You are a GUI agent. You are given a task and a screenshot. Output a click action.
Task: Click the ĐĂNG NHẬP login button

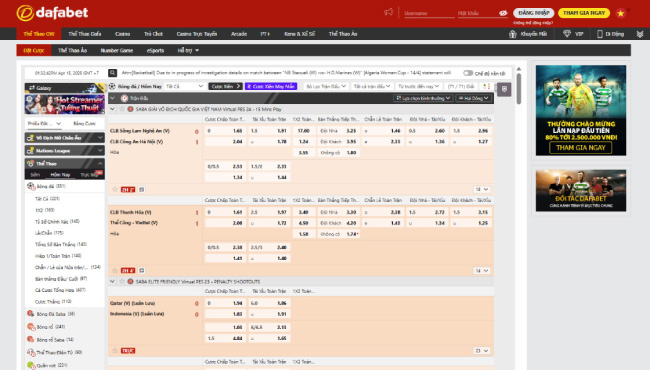click(534, 13)
